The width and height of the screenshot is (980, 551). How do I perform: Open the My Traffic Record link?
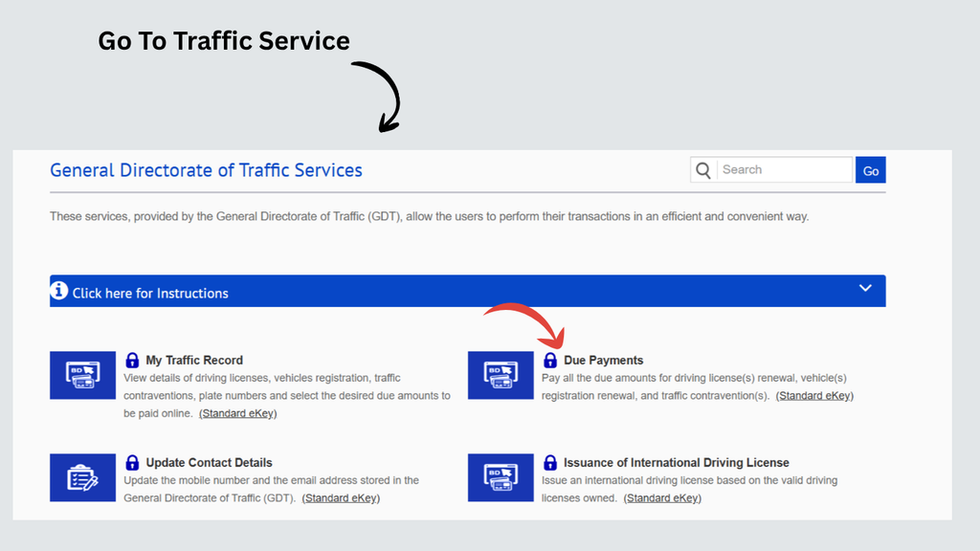point(194,361)
